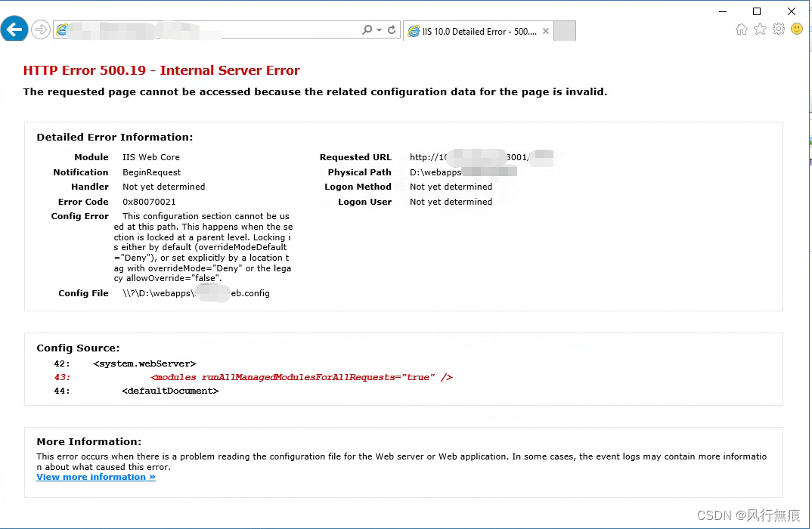This screenshot has height=529, width=812.
Task: Click 'Not yet determined' next to Logon User
Action: click(x=451, y=202)
